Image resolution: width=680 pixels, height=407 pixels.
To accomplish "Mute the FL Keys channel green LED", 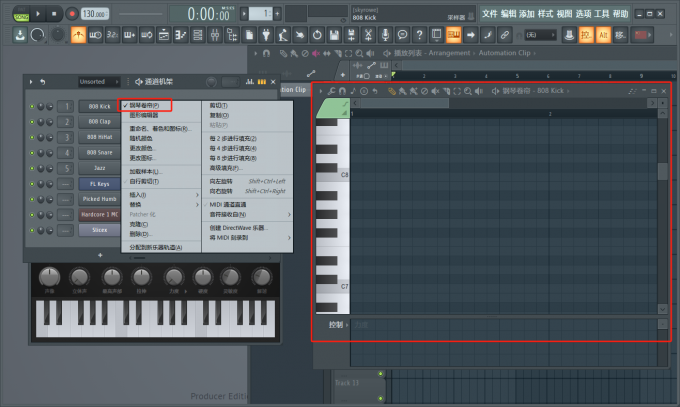I will coord(32,184).
